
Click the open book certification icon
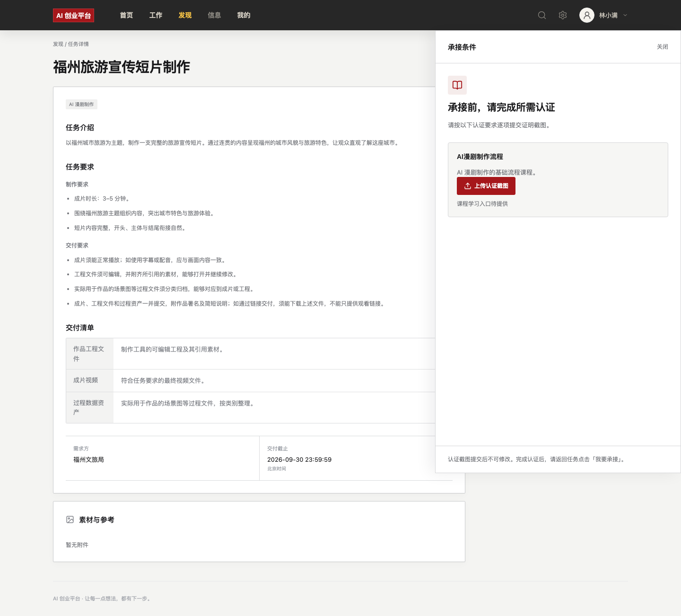coord(457,85)
